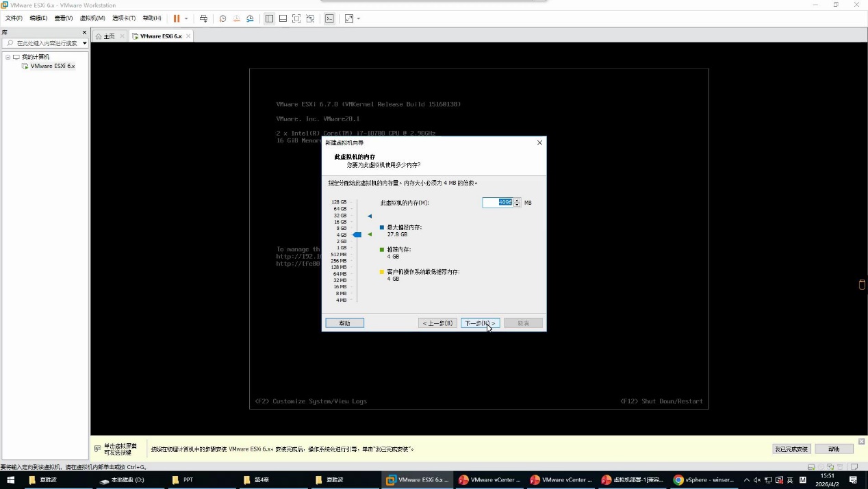The image size is (868, 489).
Task: Click the network adapter status bar icon
Action: click(x=830, y=467)
